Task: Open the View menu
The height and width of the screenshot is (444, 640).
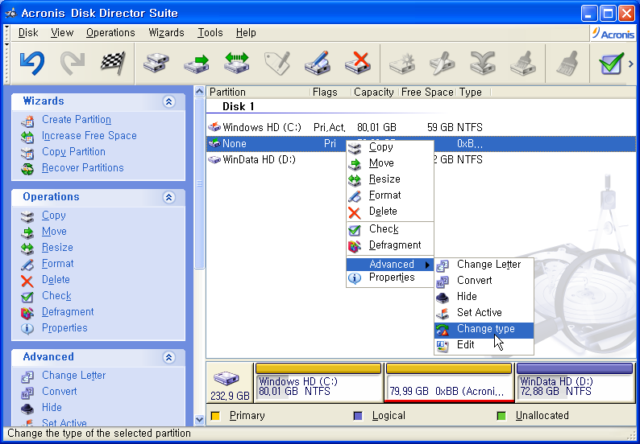Action: [x=62, y=33]
